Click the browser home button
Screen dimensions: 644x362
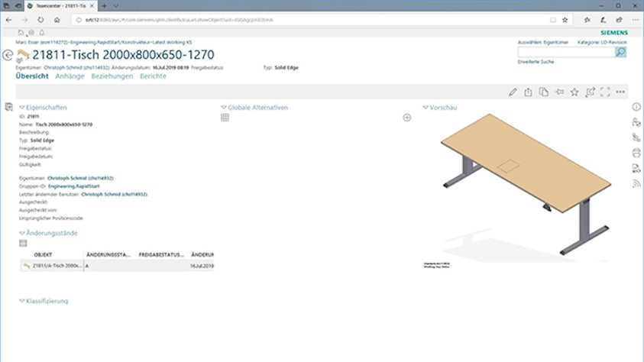pos(57,20)
